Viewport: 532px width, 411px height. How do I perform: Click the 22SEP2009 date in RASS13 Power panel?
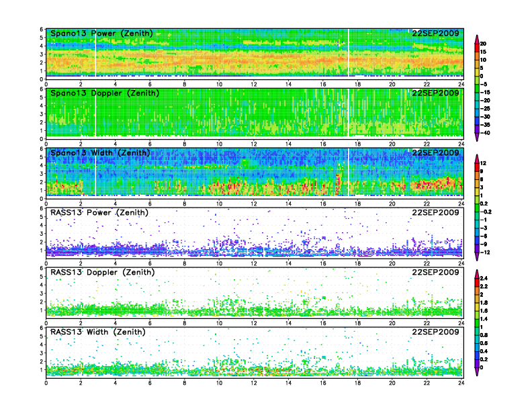point(435,212)
